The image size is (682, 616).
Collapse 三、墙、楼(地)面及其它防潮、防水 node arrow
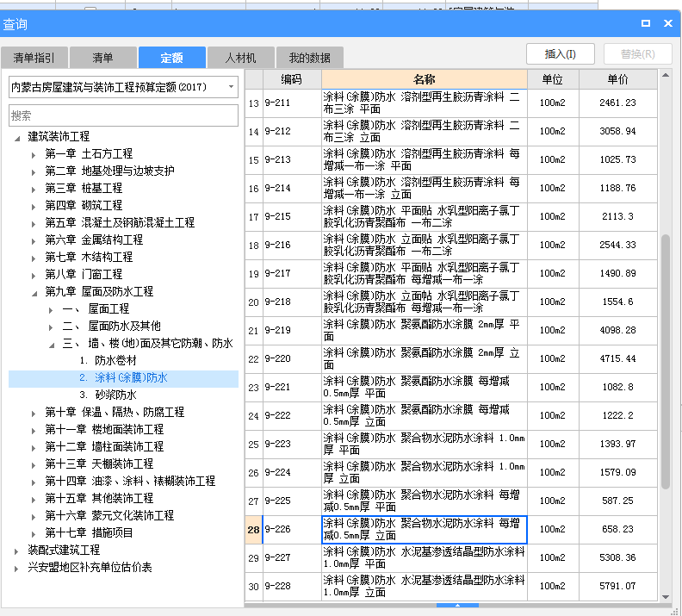(x=52, y=345)
